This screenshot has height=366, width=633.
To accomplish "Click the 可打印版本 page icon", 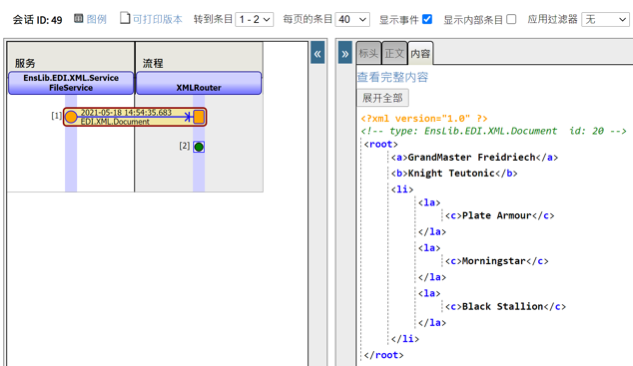I will coord(125,18).
